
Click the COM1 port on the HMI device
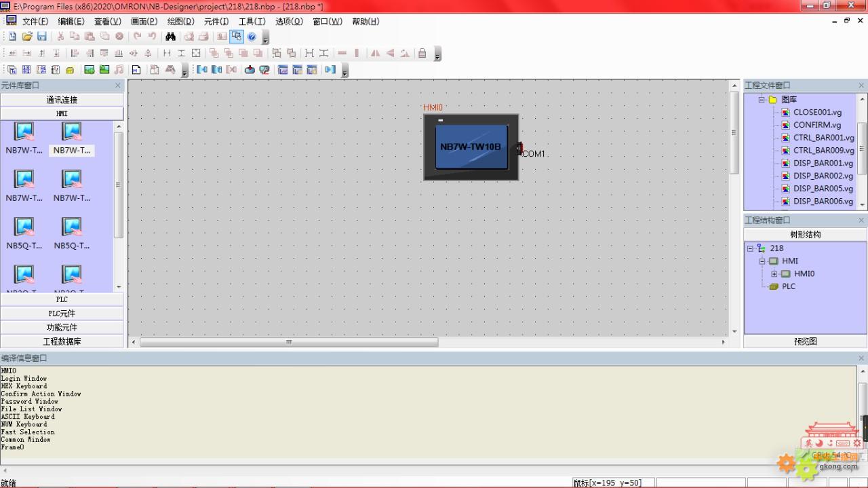(521, 149)
